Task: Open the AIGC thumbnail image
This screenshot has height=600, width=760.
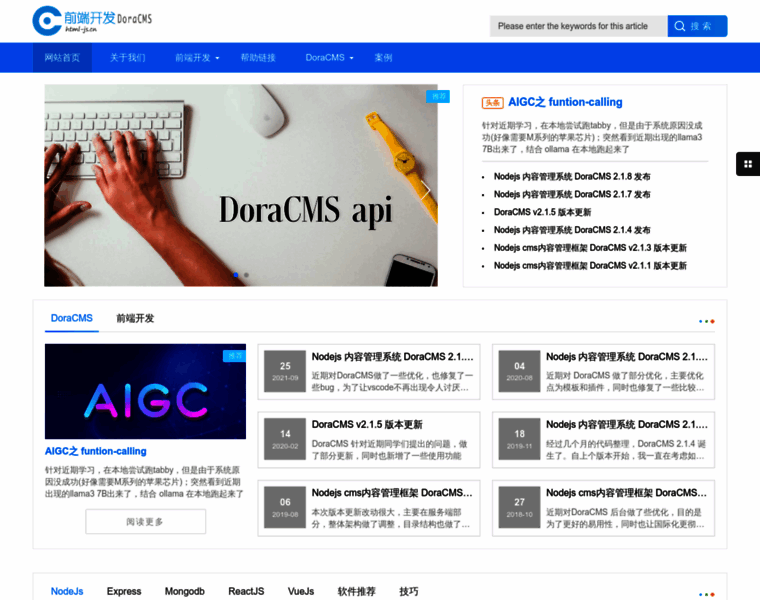Action: click(x=145, y=392)
